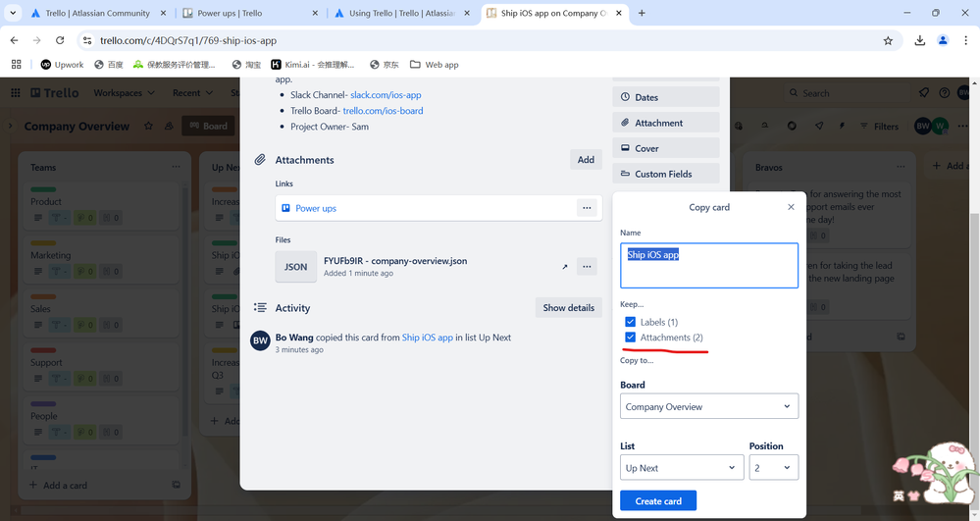Open the Marketing card
Viewport: 980px width, 521px height.
point(102,258)
